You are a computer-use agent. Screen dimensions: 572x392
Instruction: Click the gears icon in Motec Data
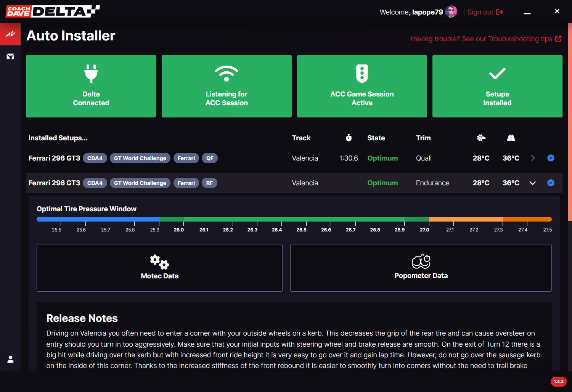[159, 262]
